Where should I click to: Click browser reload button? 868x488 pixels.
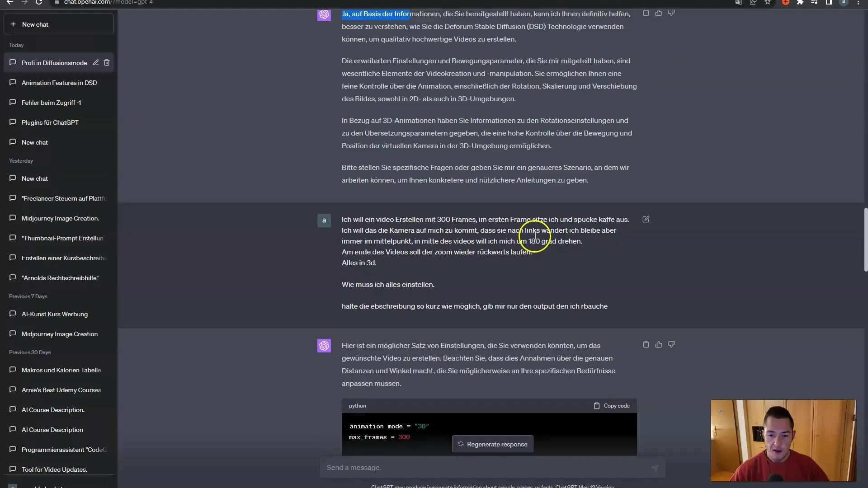tap(39, 2)
